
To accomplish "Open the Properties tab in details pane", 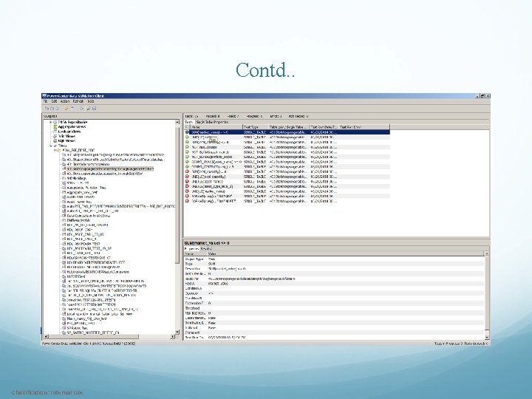I will click(191, 249).
